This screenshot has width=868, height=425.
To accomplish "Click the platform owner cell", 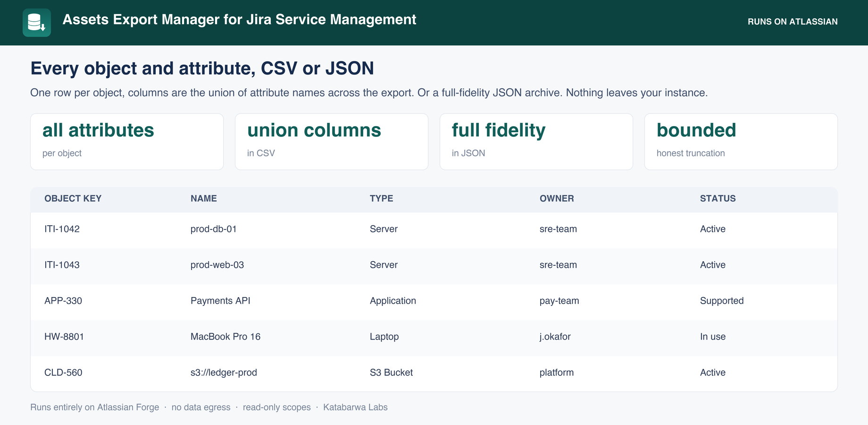I will coord(557,373).
